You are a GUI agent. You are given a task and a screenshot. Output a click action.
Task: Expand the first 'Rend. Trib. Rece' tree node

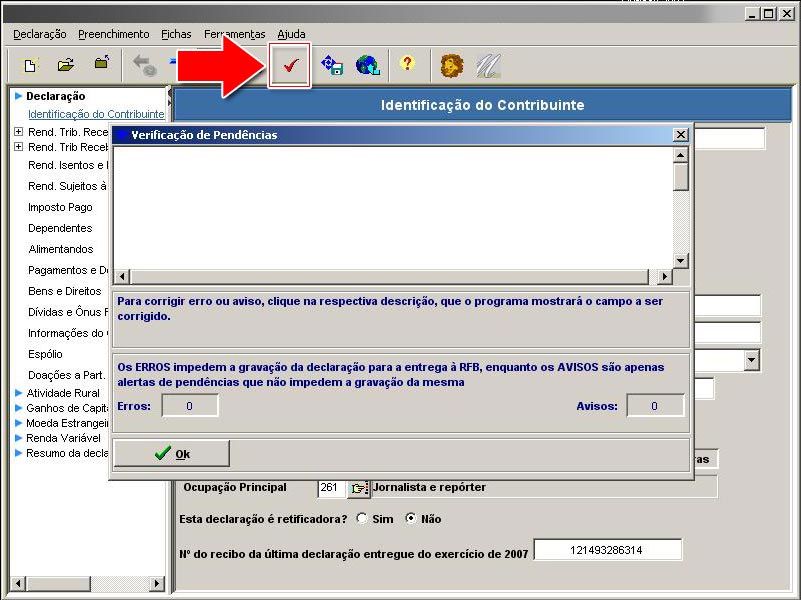18,132
